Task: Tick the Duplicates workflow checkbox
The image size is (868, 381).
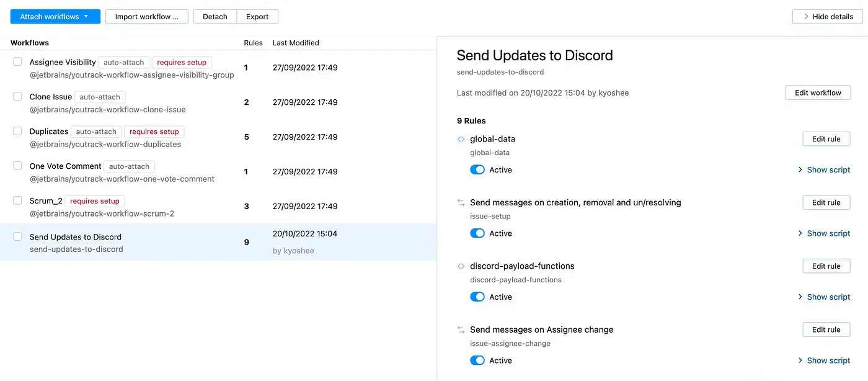Action: point(18,131)
